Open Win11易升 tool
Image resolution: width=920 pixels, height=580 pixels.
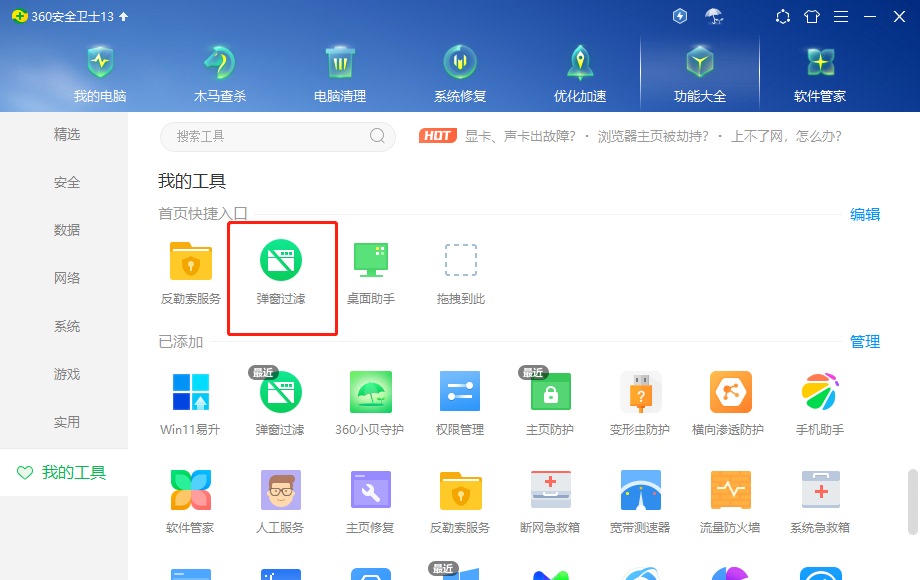coord(190,404)
